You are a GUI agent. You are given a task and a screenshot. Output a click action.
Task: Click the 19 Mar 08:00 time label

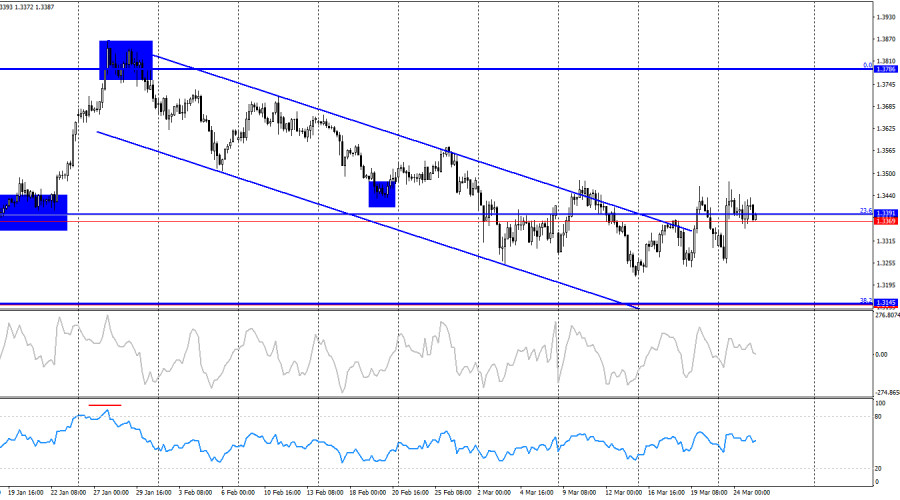(x=709, y=493)
